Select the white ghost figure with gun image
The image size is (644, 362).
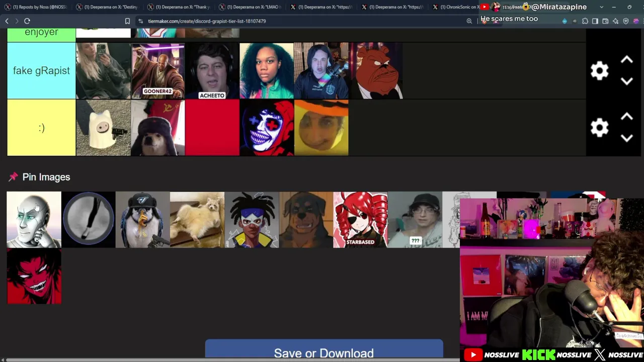pos(103,128)
